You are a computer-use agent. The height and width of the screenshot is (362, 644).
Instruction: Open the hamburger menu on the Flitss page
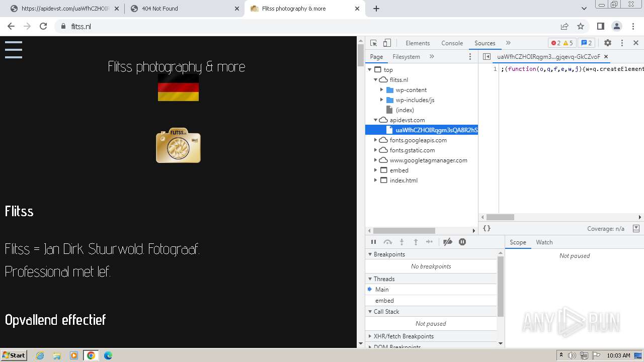[14, 50]
